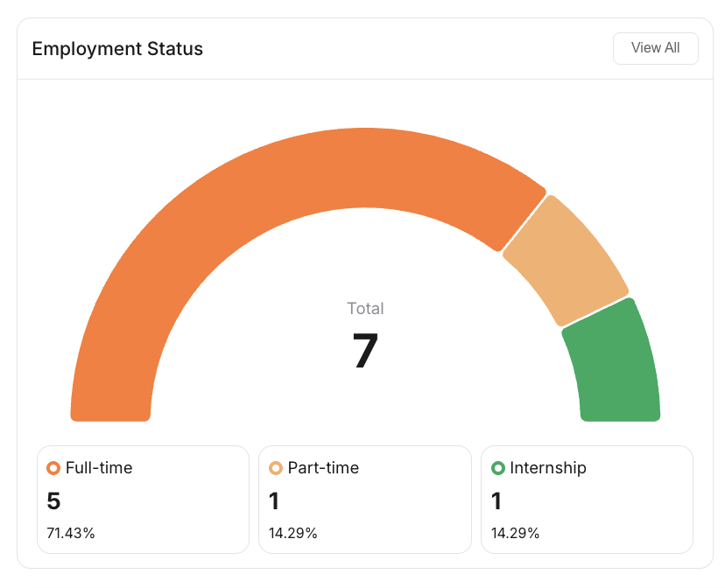725x588 pixels.
Task: Click the Employment Status header title
Action: pyautogui.click(x=117, y=49)
